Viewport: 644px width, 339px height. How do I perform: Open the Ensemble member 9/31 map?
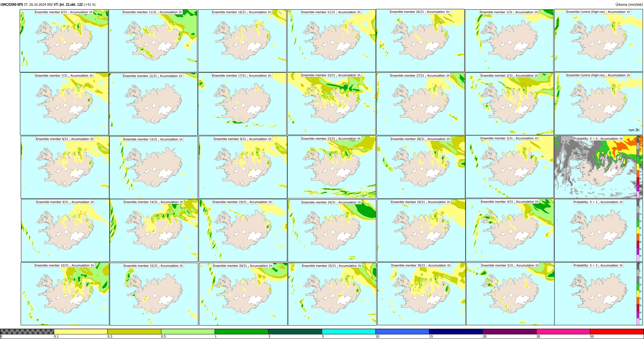(65, 230)
